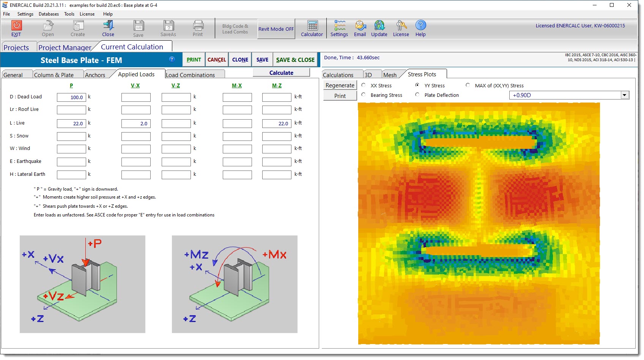Viewport: 644px width, 360px height.
Task: Click blue help icon beside Steel Base Plate title
Action: click(172, 59)
